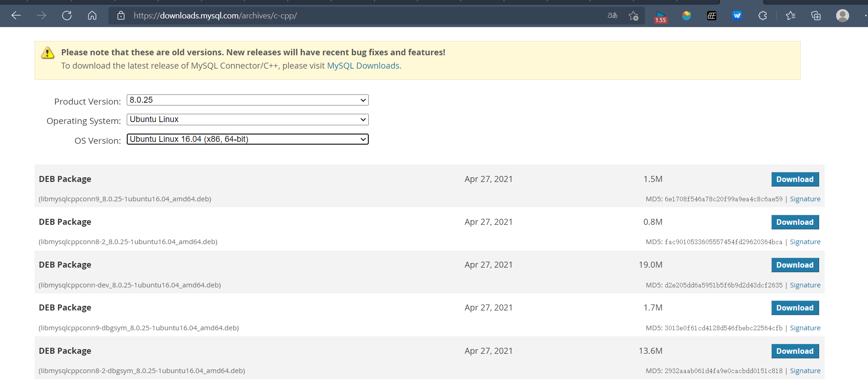This screenshot has width=868, height=386.
Task: Open Signature for libmysqlcppconn8-2 package
Action: (x=805, y=242)
